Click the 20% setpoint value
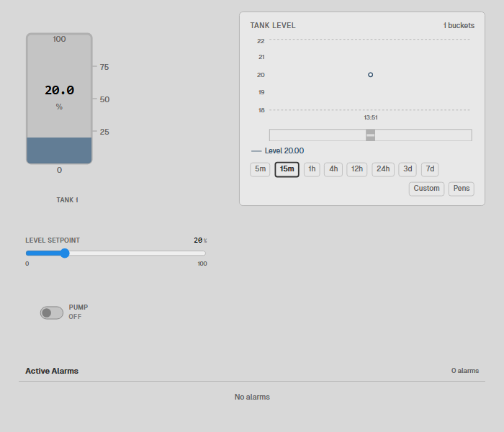 200,240
